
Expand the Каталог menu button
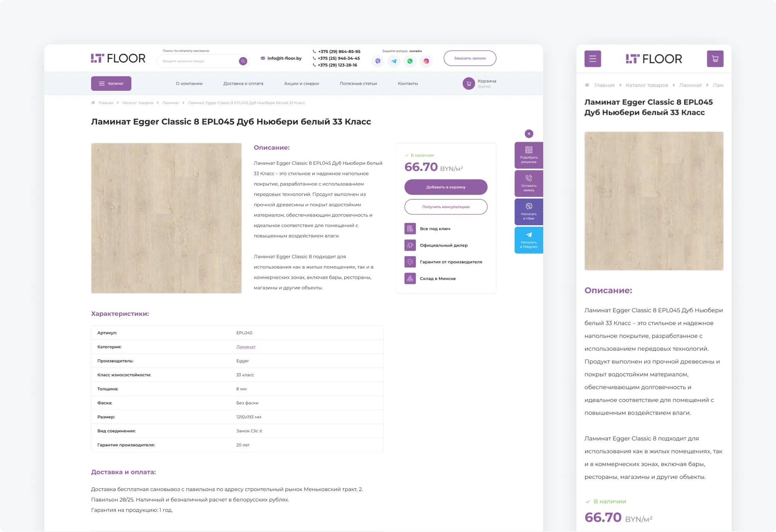111,83
